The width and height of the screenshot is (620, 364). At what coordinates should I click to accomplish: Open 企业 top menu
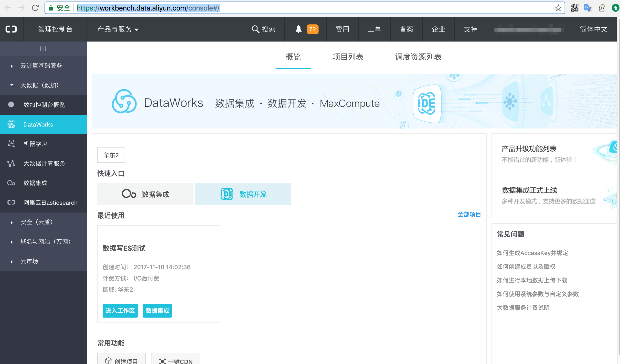438,29
